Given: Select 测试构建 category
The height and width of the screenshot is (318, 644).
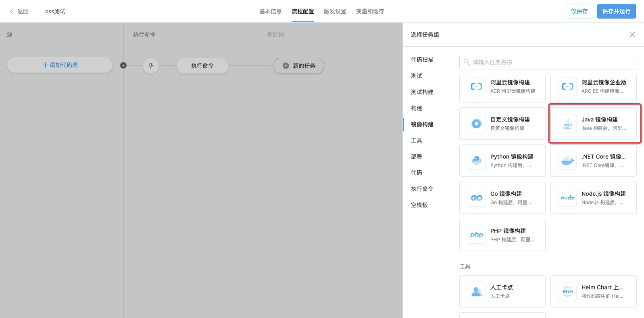Looking at the screenshot, I should pos(422,92).
